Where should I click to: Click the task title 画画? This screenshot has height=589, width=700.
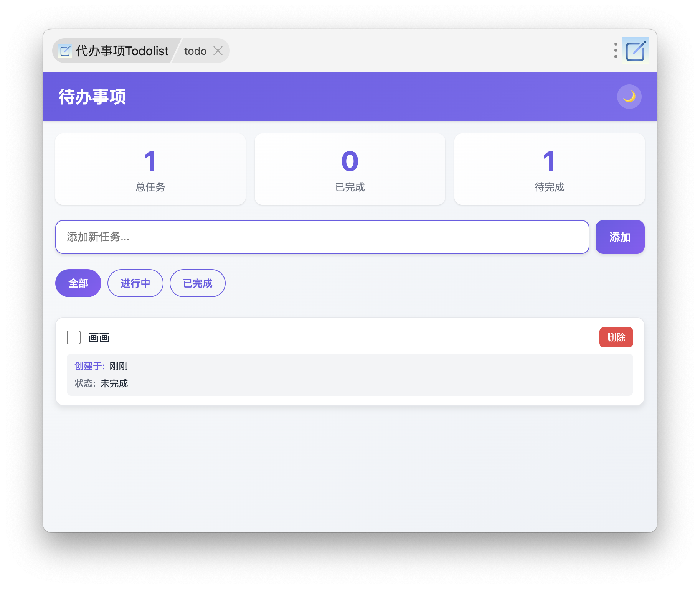click(99, 337)
